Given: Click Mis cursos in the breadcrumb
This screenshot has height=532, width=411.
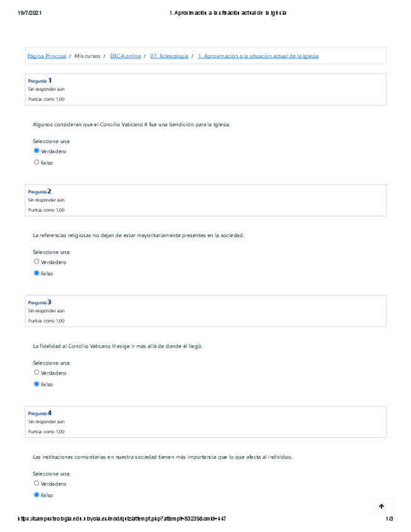Looking at the screenshot, I should point(88,56).
